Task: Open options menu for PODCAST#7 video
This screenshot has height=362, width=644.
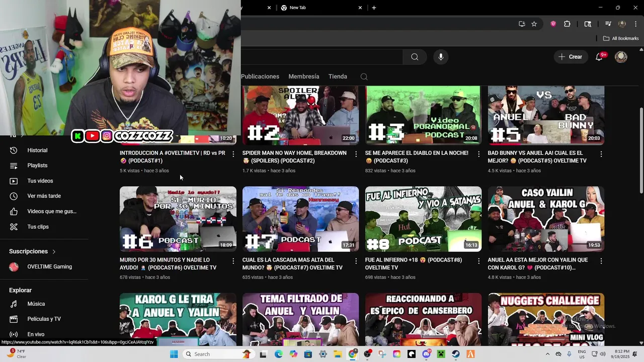Action: click(356, 261)
